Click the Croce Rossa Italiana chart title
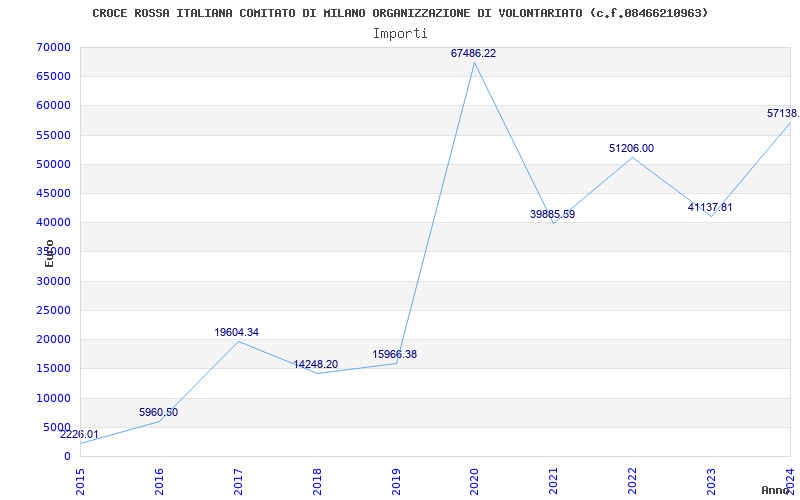Screen dimensions: 800x500 tap(400, 13)
